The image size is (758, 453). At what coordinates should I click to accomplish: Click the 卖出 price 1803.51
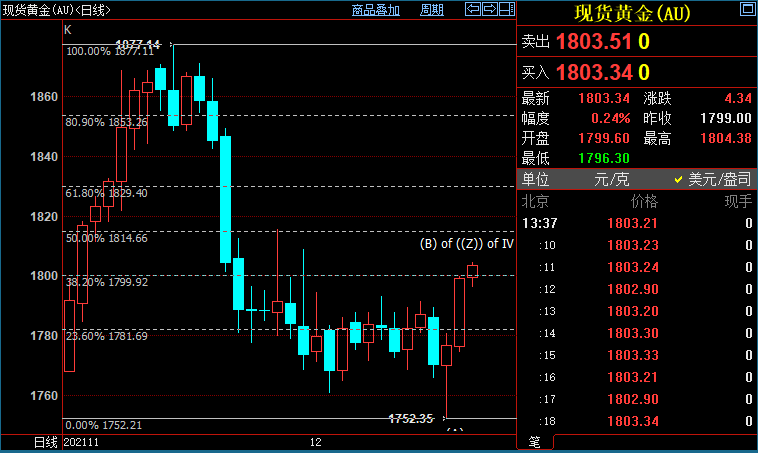click(x=593, y=42)
